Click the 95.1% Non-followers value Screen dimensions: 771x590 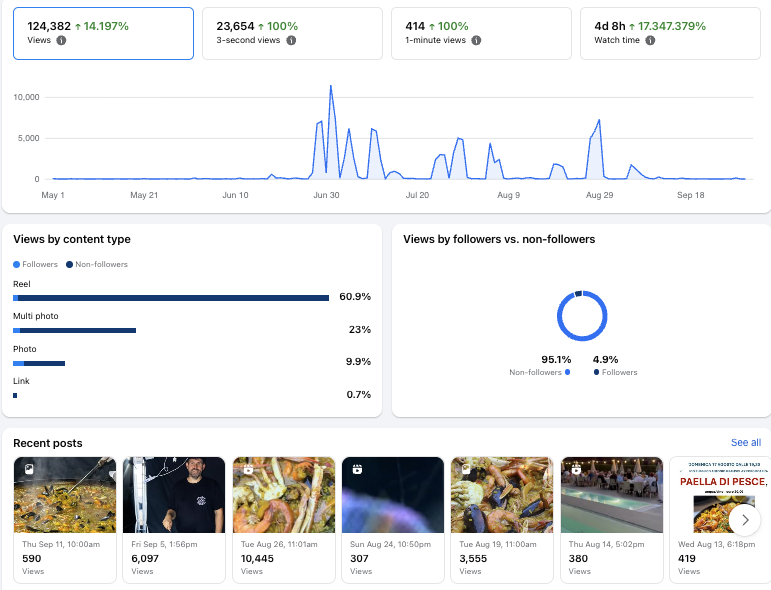pyautogui.click(x=556, y=359)
